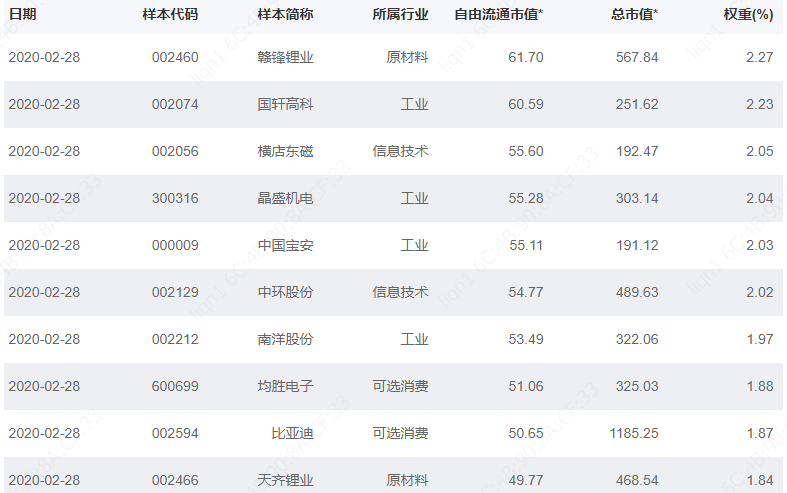The image size is (787, 493).
Task: Select stock name 国轩高科
Action: click(x=285, y=104)
